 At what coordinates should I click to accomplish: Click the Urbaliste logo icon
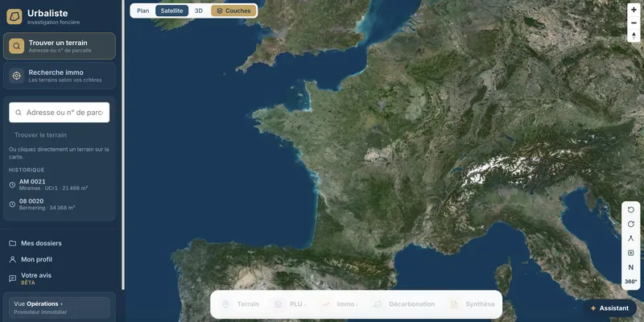14,16
